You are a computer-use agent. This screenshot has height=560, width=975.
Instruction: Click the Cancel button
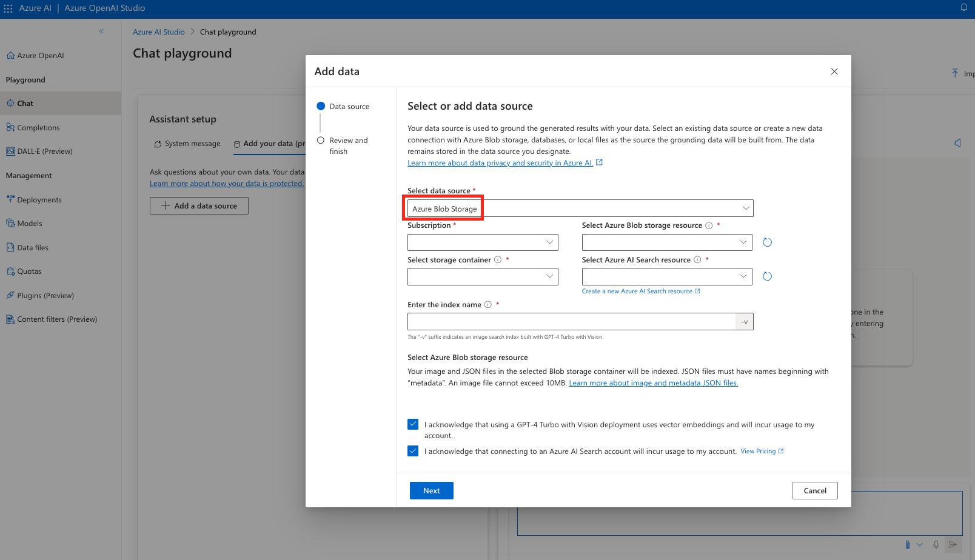pos(815,491)
